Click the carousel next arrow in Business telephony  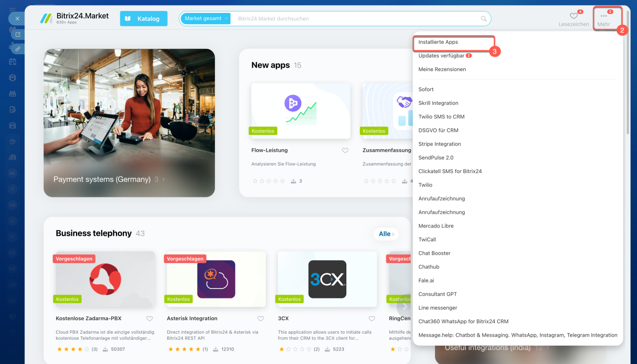click(x=404, y=307)
